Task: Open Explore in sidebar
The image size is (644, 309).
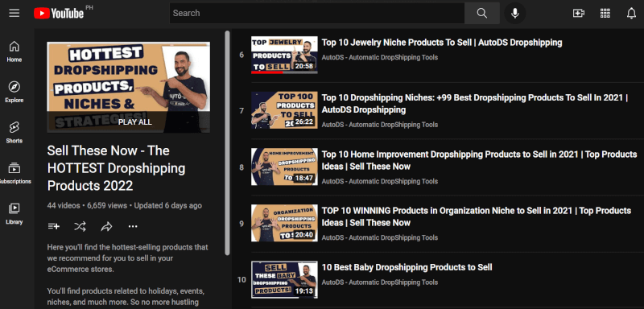Action: pyautogui.click(x=14, y=92)
